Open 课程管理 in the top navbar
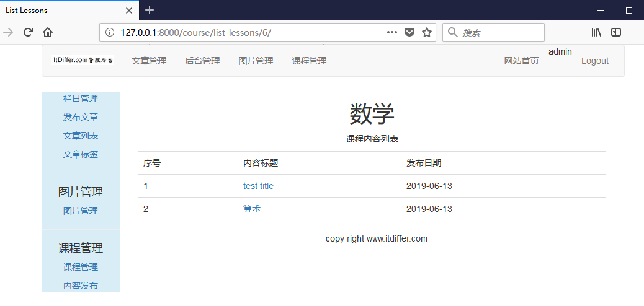The width and height of the screenshot is (644, 306). click(x=309, y=61)
